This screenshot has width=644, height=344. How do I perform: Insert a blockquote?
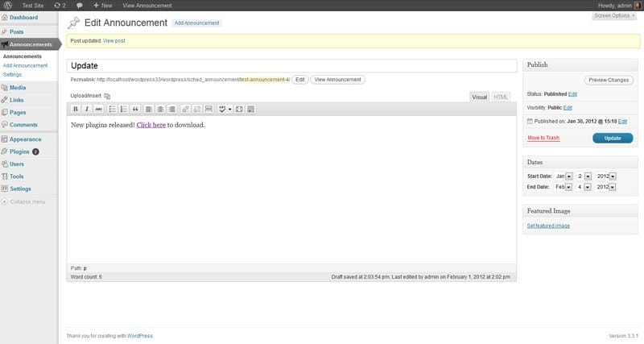coord(135,109)
